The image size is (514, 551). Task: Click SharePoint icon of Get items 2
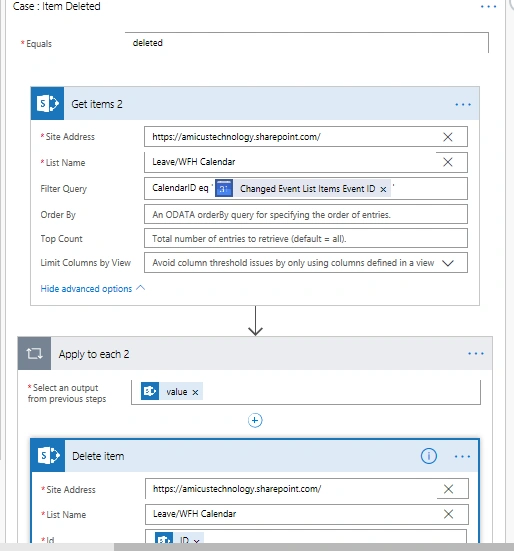point(47,104)
